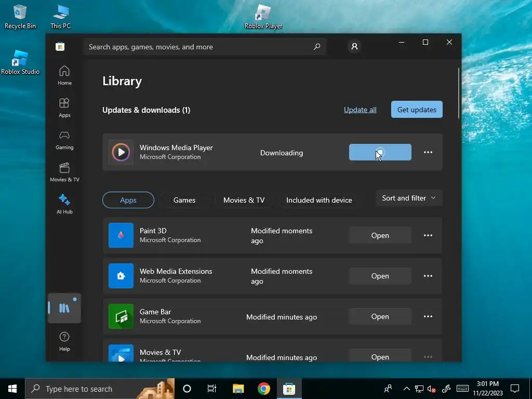The image size is (532, 399).
Task: Open Game Bar with its Open button
Action: pyautogui.click(x=380, y=316)
